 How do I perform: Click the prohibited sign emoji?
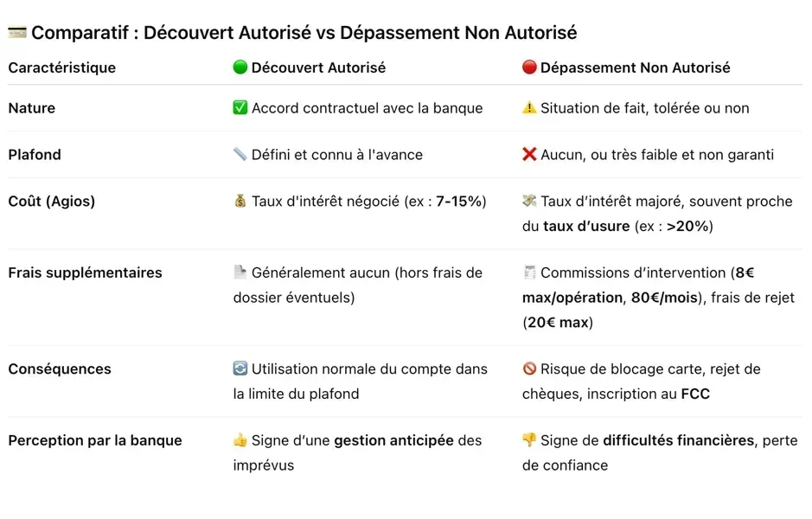[529, 369]
